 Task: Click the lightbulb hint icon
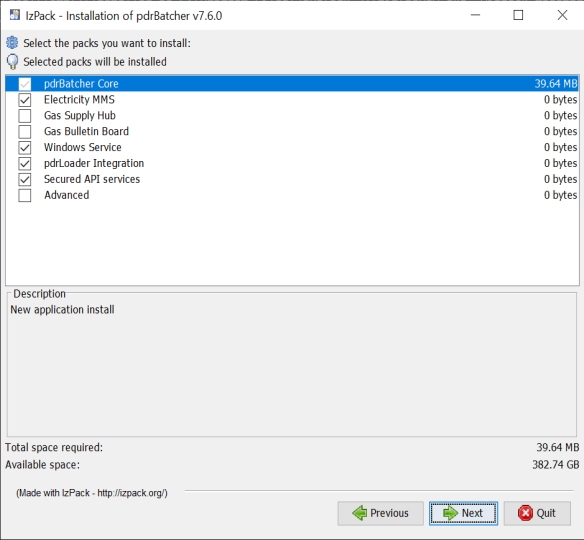12,62
